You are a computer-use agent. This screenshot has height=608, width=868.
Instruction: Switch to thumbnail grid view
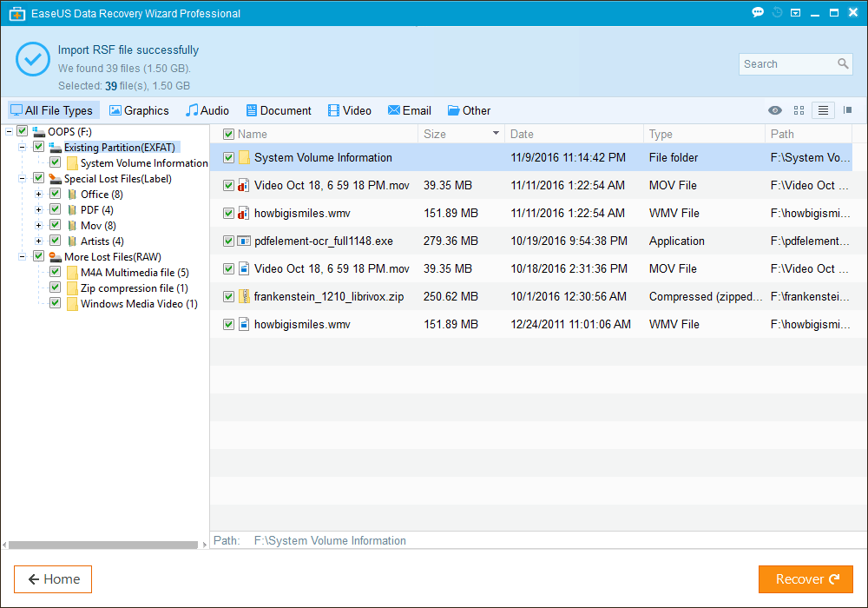click(x=799, y=110)
